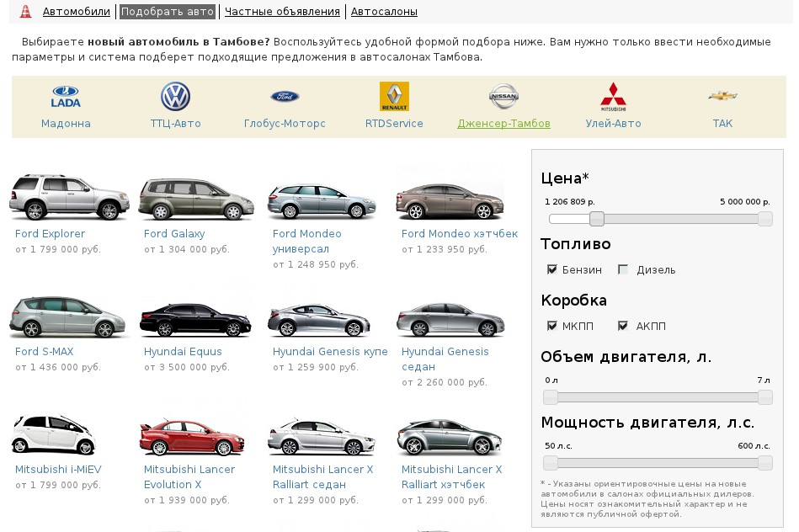The width and height of the screenshot is (799, 532).
Task: Click the white Mitsubishi i-MiEV image
Action: pos(54,434)
